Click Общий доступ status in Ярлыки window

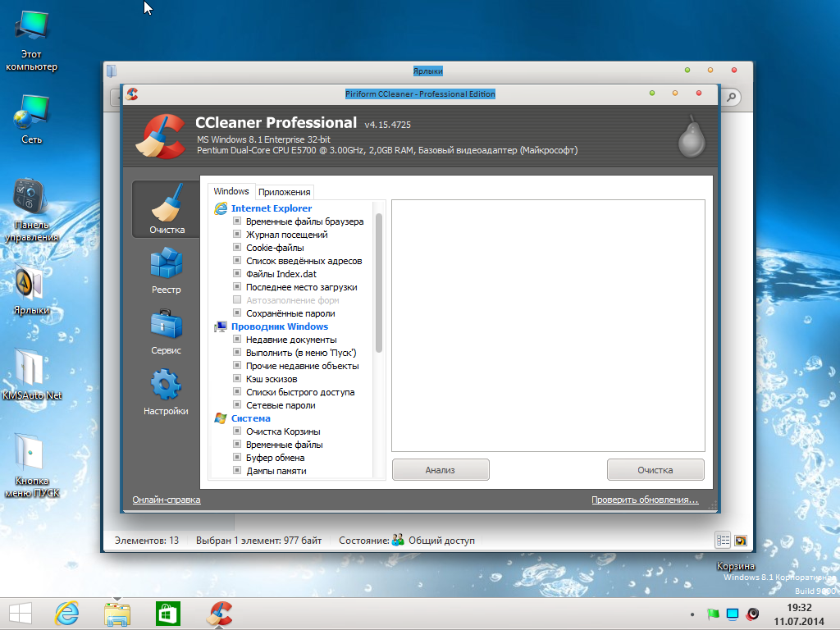pyautogui.click(x=441, y=541)
